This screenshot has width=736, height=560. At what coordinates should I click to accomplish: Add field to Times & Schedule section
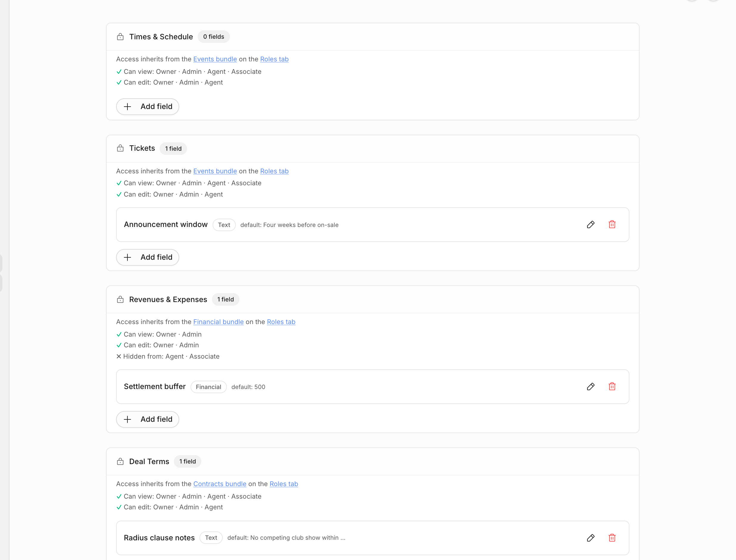pos(148,107)
